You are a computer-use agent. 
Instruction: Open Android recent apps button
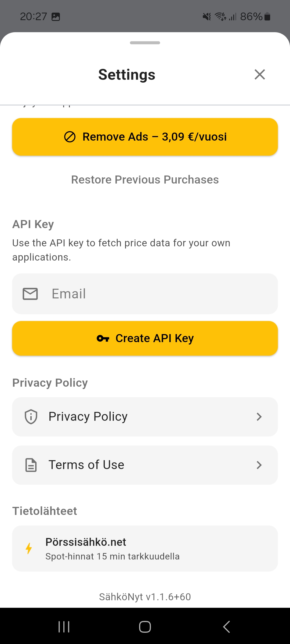click(64, 627)
